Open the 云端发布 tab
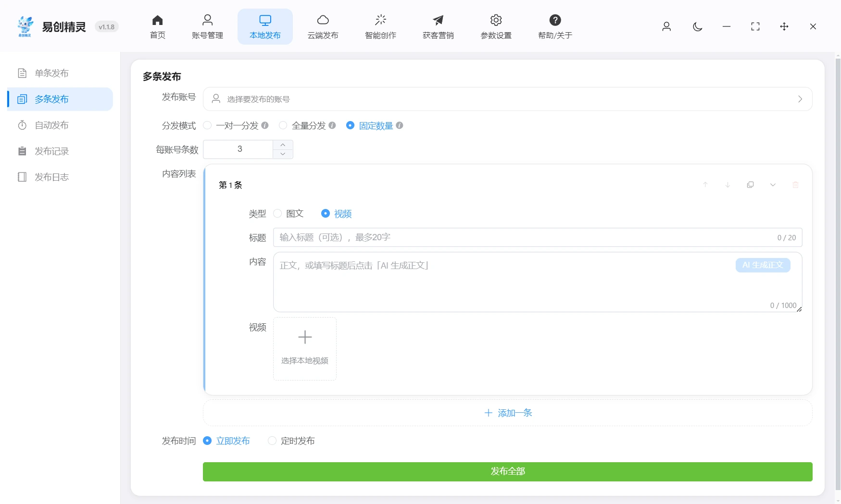The height and width of the screenshot is (504, 841). coord(323,27)
